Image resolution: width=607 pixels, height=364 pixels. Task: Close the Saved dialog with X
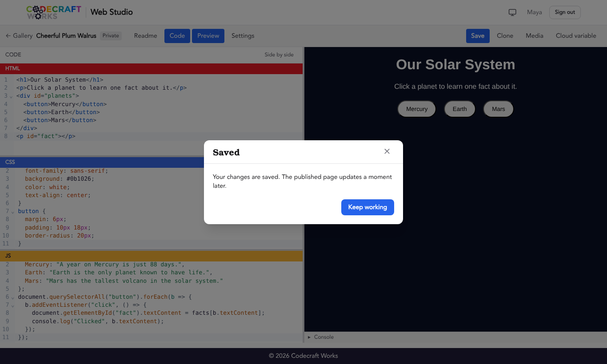(387, 151)
